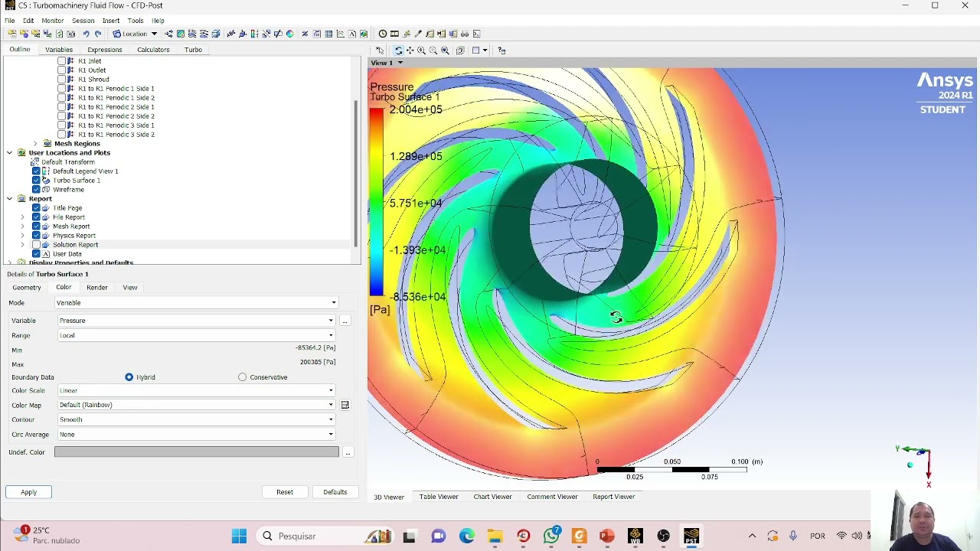This screenshot has width=980, height=551.
Task: Toggle the R1 Shroud checkbox
Action: pyautogui.click(x=61, y=80)
